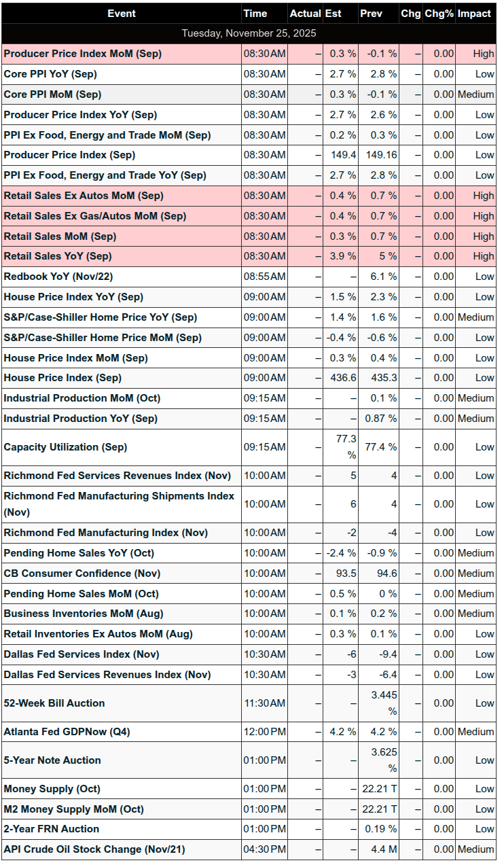Open Retail Sales YoY (Sep) event

[x=58, y=257]
